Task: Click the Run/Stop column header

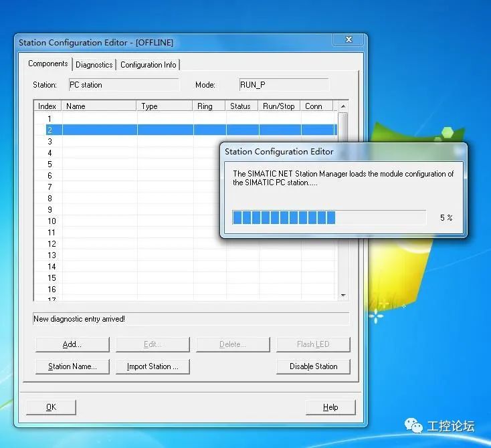Action: 279,106
